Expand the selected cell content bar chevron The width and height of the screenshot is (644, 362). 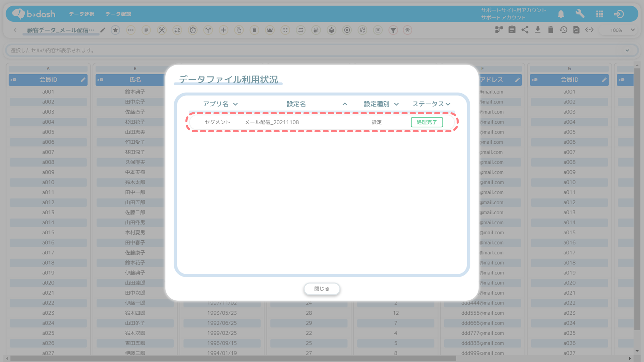(x=627, y=50)
